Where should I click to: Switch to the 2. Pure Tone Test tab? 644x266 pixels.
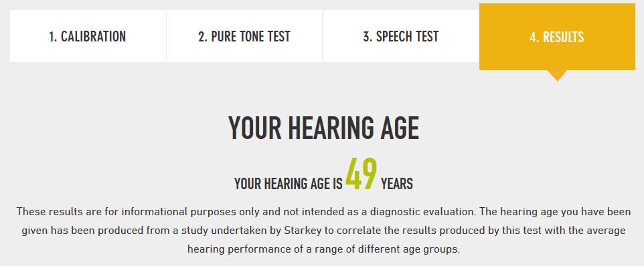click(244, 36)
